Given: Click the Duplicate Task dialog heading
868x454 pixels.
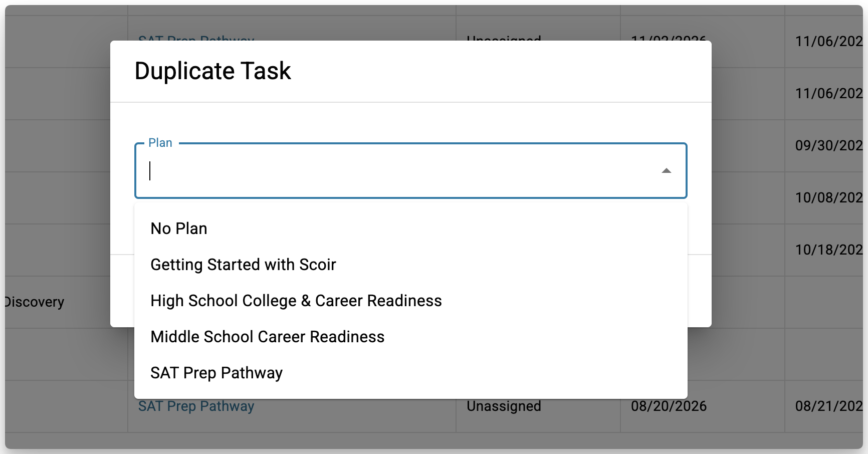Looking at the screenshot, I should point(212,71).
